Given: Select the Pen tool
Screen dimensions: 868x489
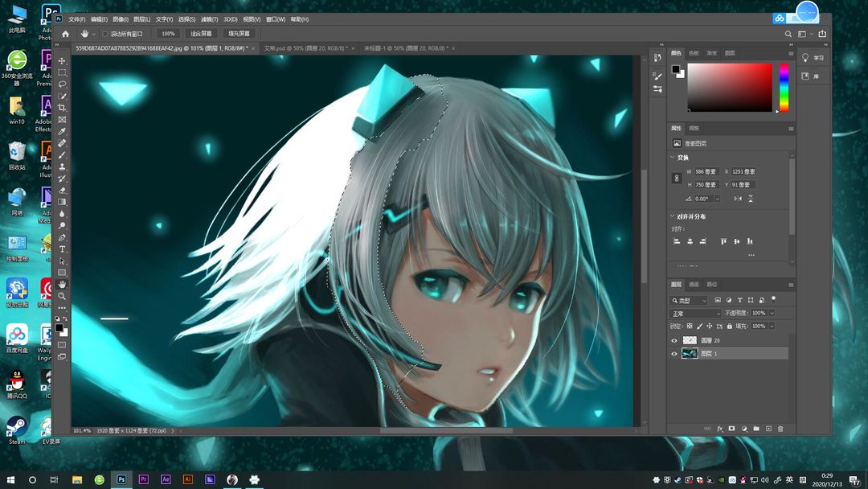Looking at the screenshot, I should pos(62,237).
